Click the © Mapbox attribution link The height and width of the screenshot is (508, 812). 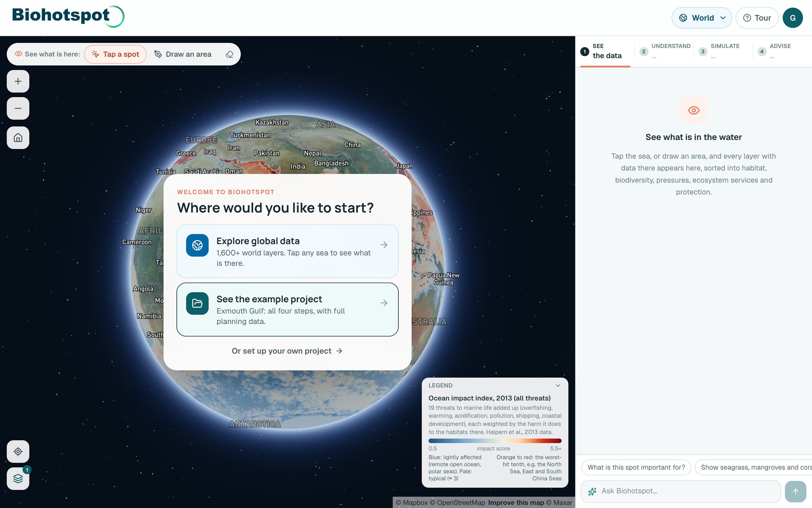(412, 503)
